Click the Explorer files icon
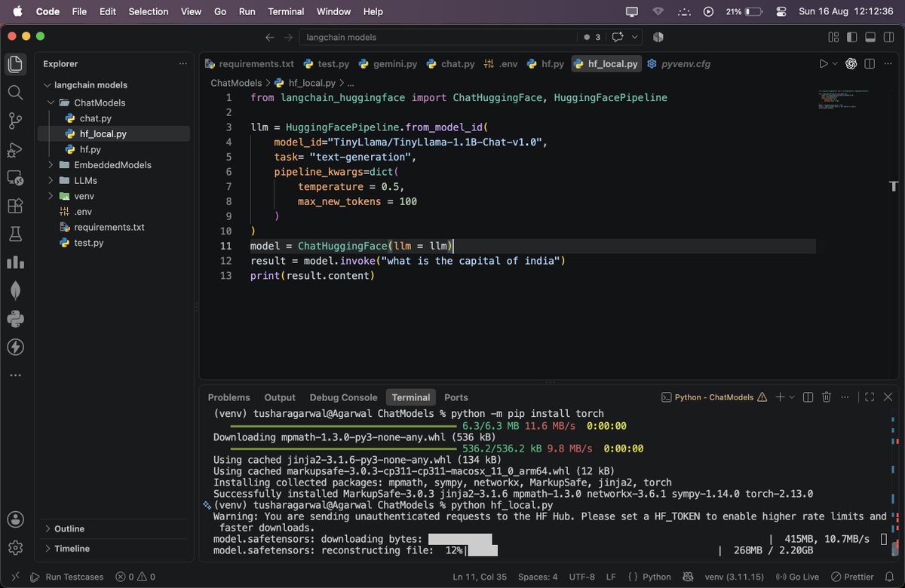This screenshot has height=588, width=905. 15,64
